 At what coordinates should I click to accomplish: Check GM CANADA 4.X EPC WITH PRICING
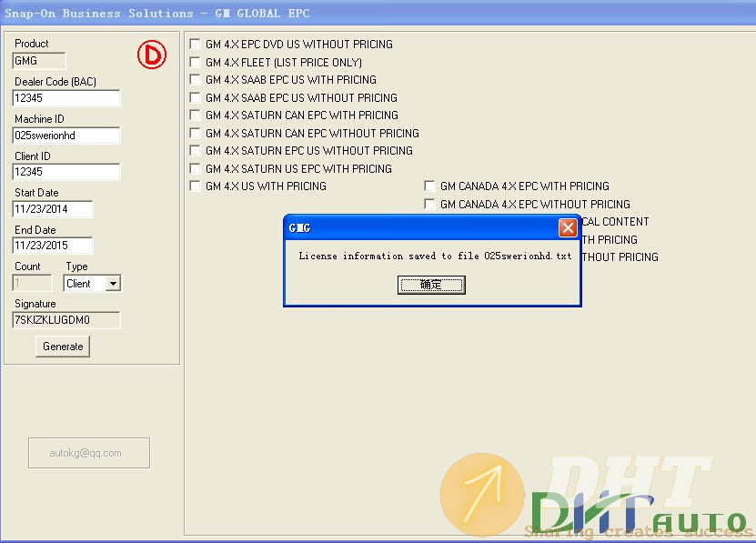pyautogui.click(x=429, y=186)
